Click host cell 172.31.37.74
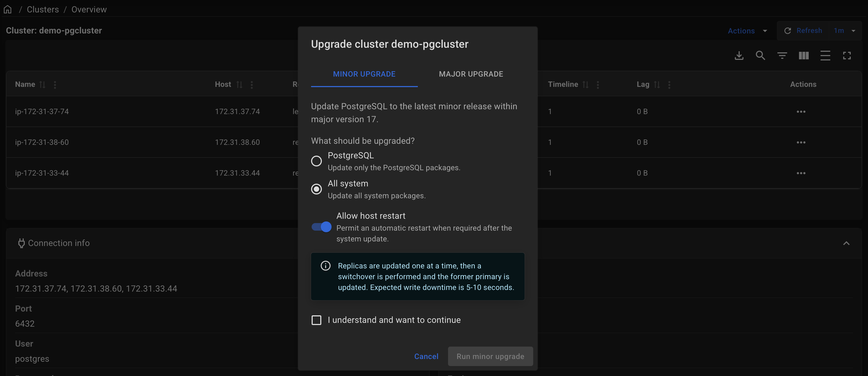The width and height of the screenshot is (868, 376). 237,112
